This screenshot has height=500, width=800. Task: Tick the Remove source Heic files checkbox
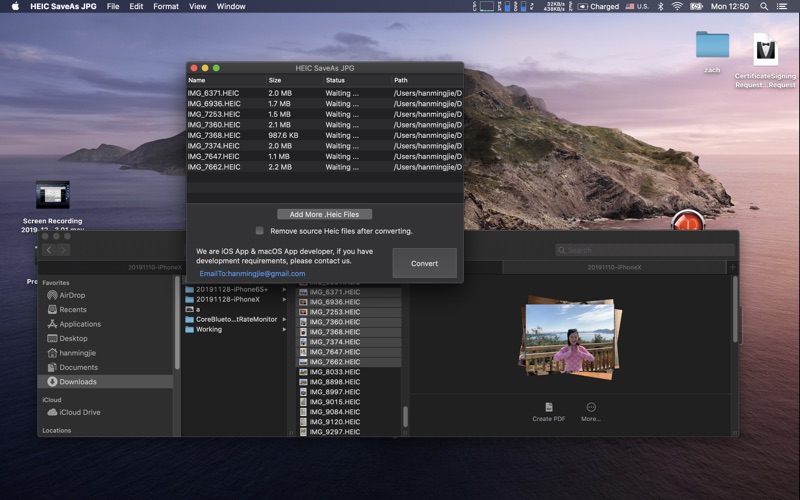pyautogui.click(x=260, y=231)
